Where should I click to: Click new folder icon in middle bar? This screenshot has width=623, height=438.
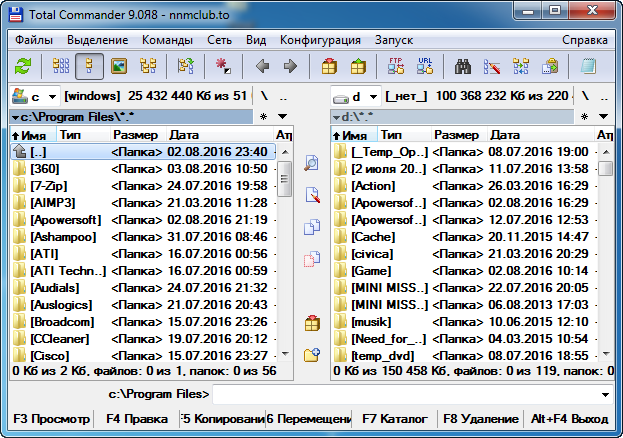tap(311, 354)
